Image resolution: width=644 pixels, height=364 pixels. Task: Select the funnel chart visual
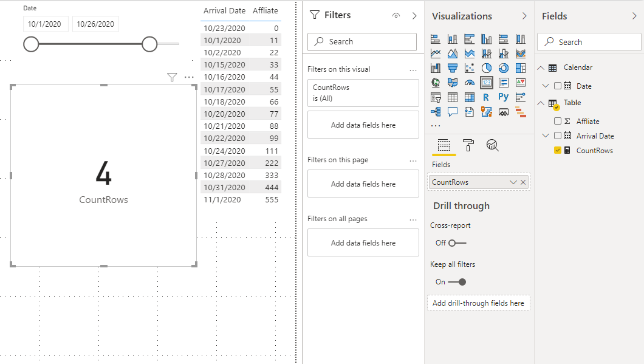(x=452, y=68)
